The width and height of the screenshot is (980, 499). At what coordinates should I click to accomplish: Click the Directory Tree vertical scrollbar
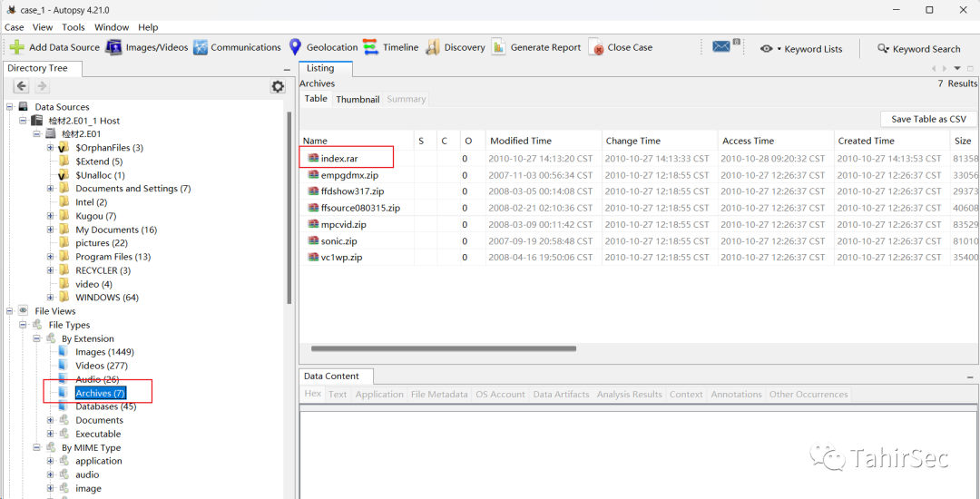(x=289, y=208)
